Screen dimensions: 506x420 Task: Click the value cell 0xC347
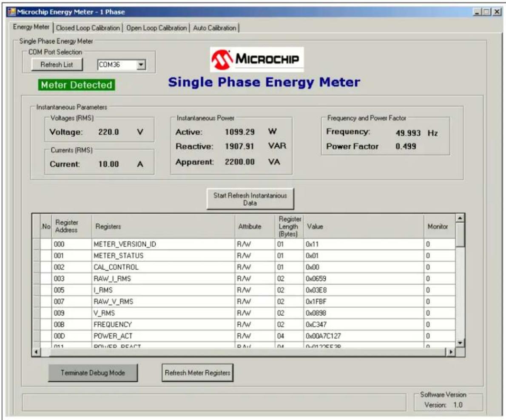pos(364,324)
